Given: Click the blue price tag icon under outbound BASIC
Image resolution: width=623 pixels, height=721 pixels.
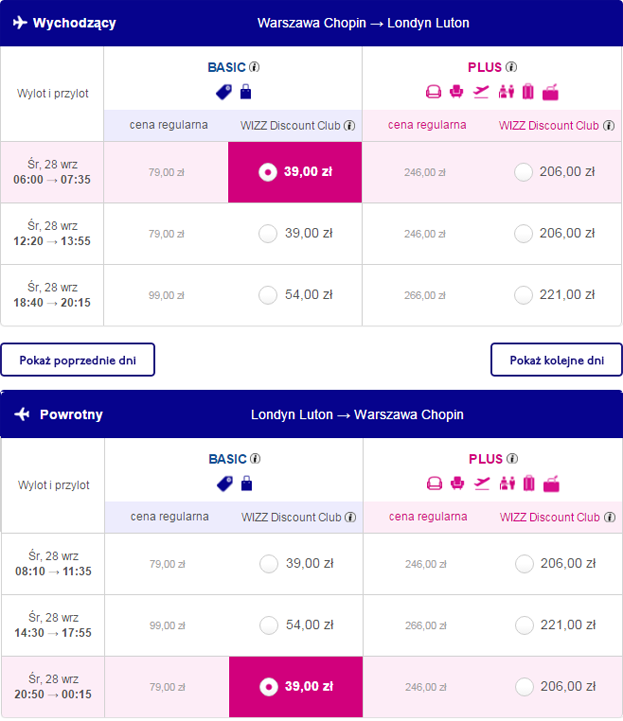Looking at the screenshot, I should point(224,92).
